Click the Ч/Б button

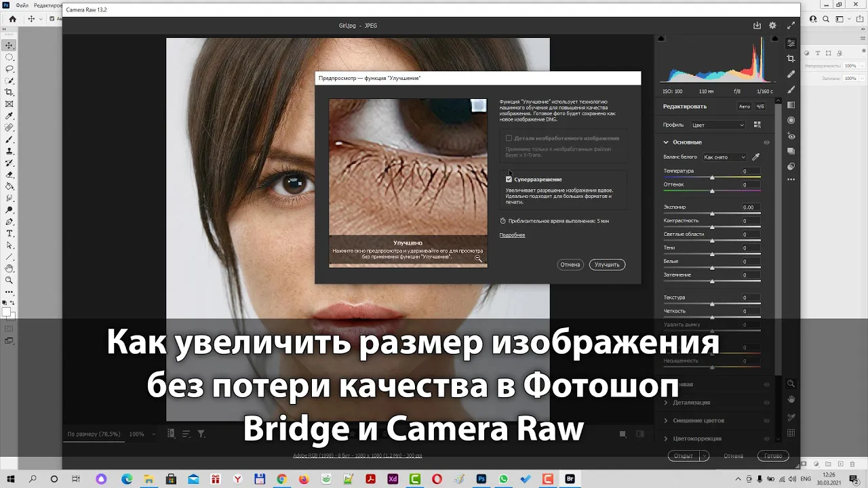coord(760,106)
